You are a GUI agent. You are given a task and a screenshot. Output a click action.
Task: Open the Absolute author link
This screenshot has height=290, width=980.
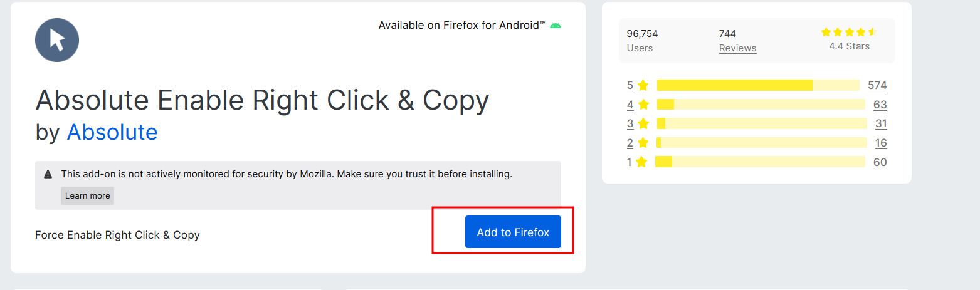(112, 132)
